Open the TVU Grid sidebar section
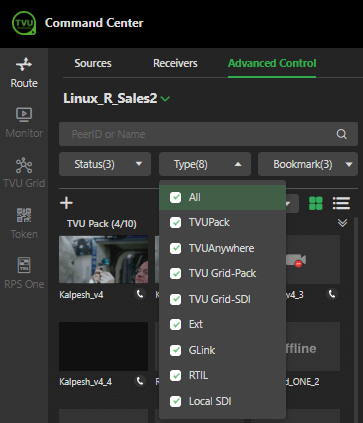This screenshot has width=363, height=423. (24, 173)
